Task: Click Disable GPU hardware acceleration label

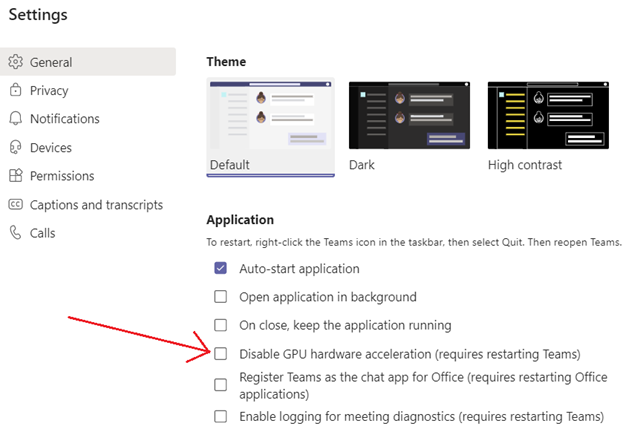Action: pos(410,354)
